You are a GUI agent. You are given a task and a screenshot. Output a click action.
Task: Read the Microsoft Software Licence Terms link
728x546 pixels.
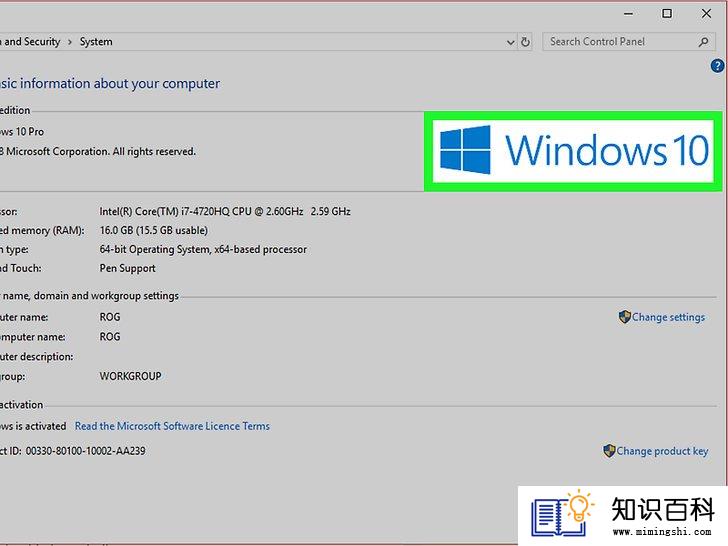[172, 426]
